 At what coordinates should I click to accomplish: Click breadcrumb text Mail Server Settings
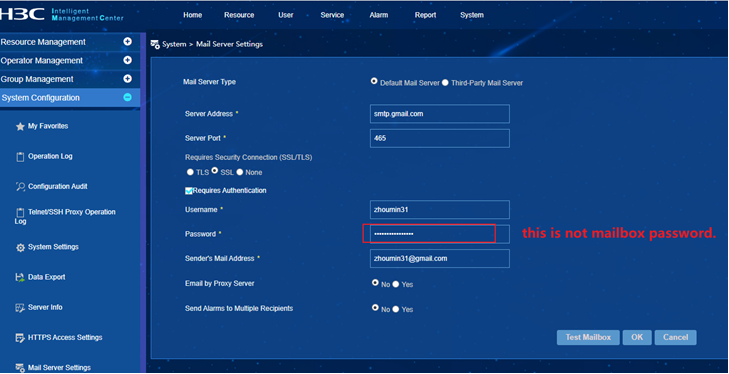[229, 44]
